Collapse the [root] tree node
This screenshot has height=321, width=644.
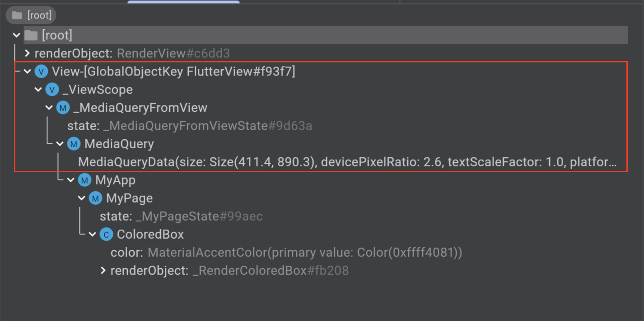point(17,35)
